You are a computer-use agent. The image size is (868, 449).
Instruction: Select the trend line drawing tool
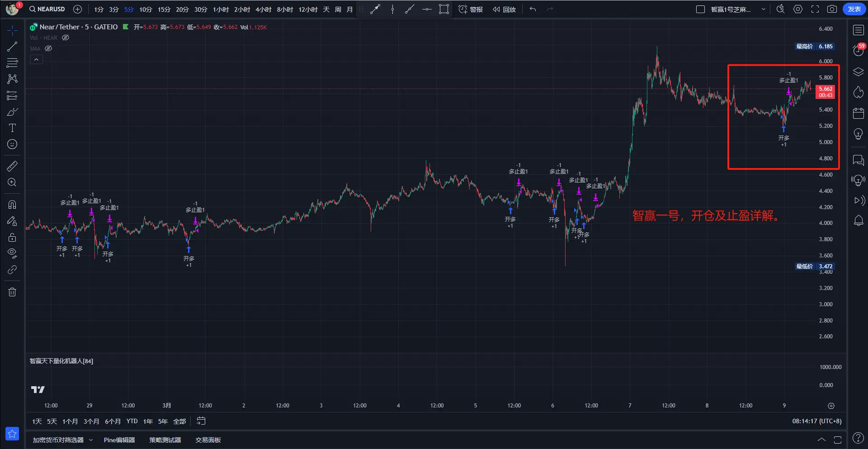(12, 47)
